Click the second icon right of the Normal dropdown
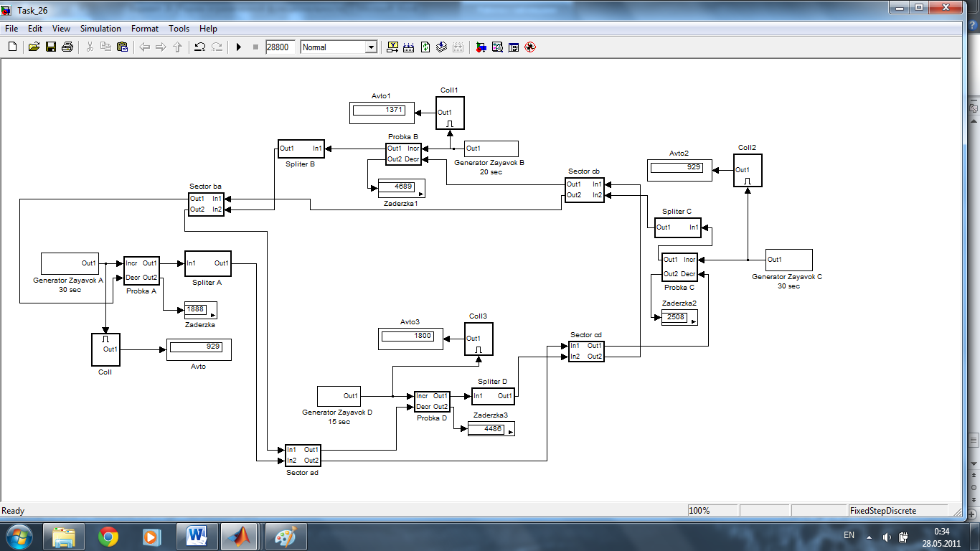The image size is (980, 551). (x=409, y=47)
